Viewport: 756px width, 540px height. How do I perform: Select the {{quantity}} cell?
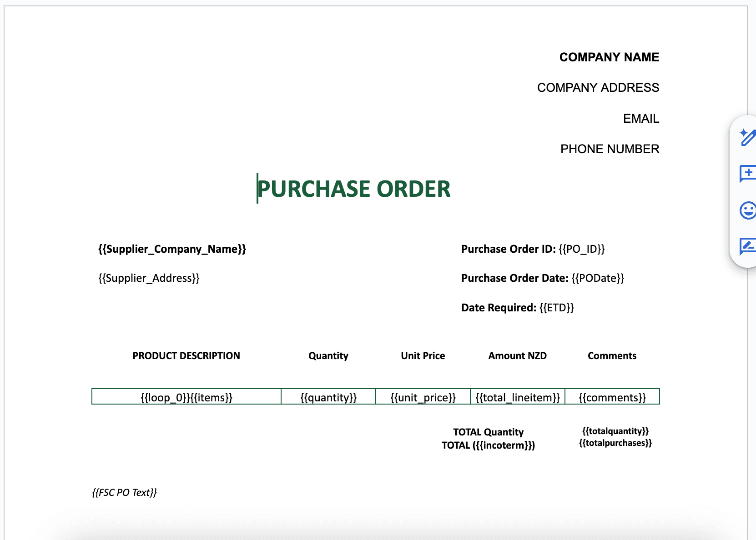coord(328,397)
